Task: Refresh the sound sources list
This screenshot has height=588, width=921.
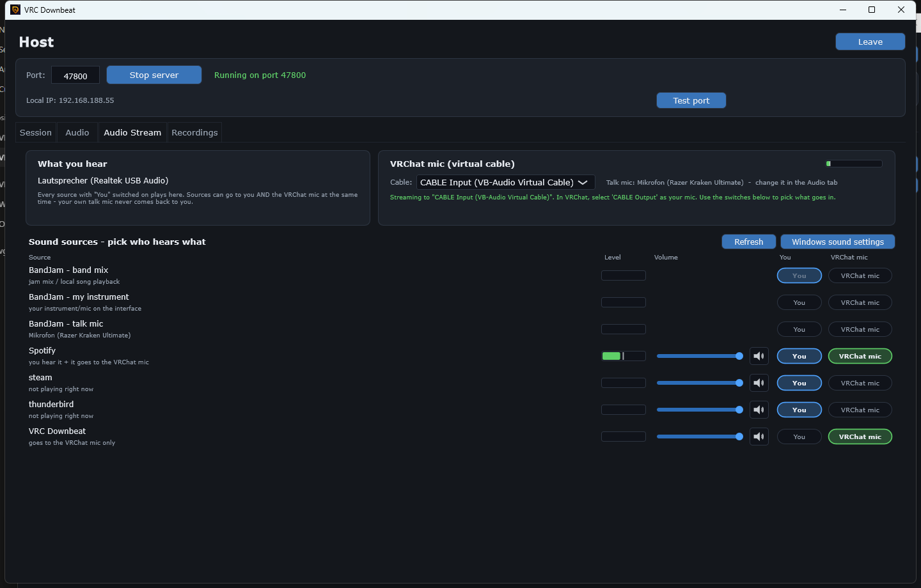Action: point(749,242)
